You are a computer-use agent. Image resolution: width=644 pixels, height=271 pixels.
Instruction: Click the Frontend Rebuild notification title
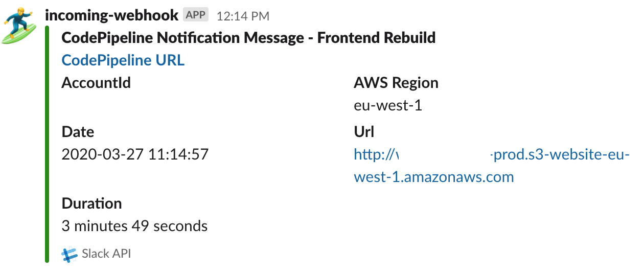coord(248,37)
